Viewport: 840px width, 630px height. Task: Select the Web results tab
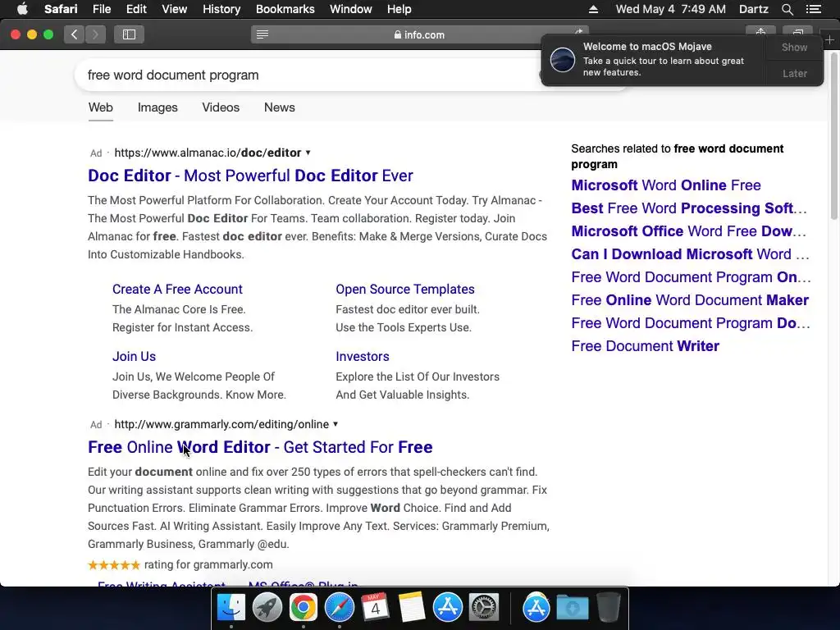click(101, 107)
